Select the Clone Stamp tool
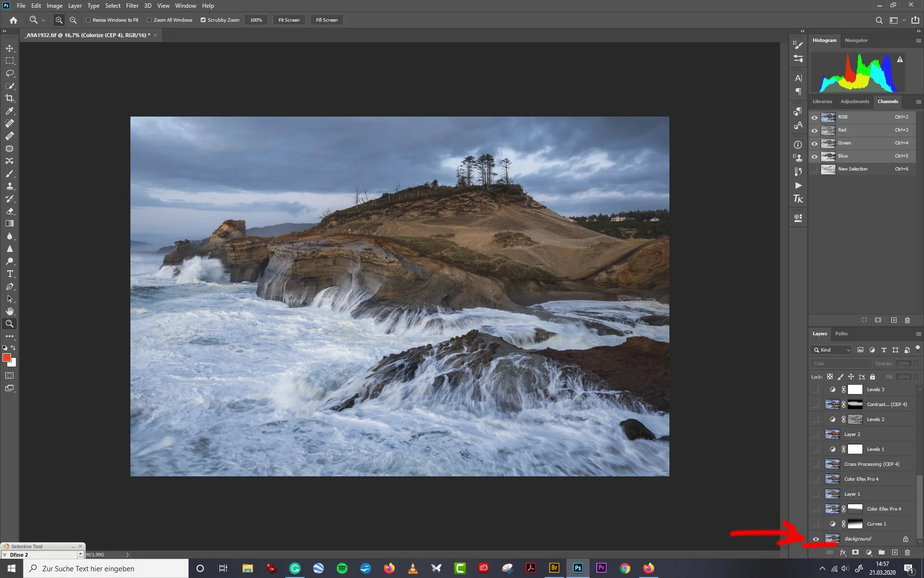Screen dimensions: 924x578 (x=10, y=186)
